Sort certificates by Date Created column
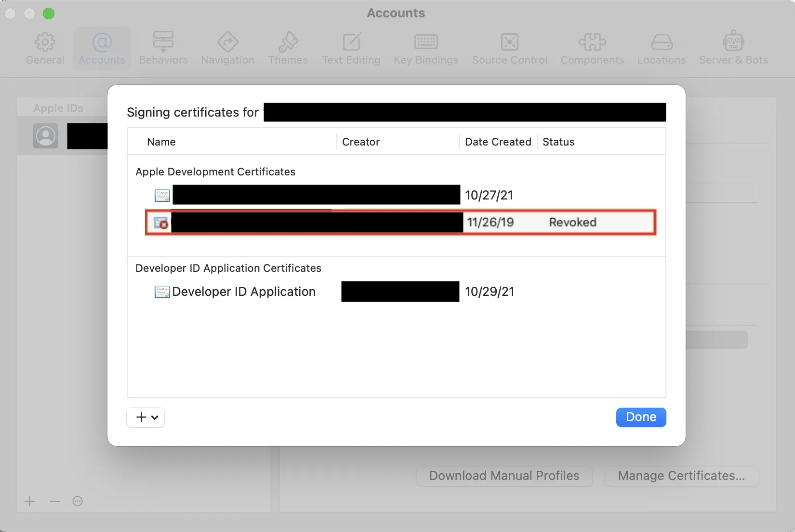Image resolution: width=795 pixels, height=532 pixels. click(498, 142)
